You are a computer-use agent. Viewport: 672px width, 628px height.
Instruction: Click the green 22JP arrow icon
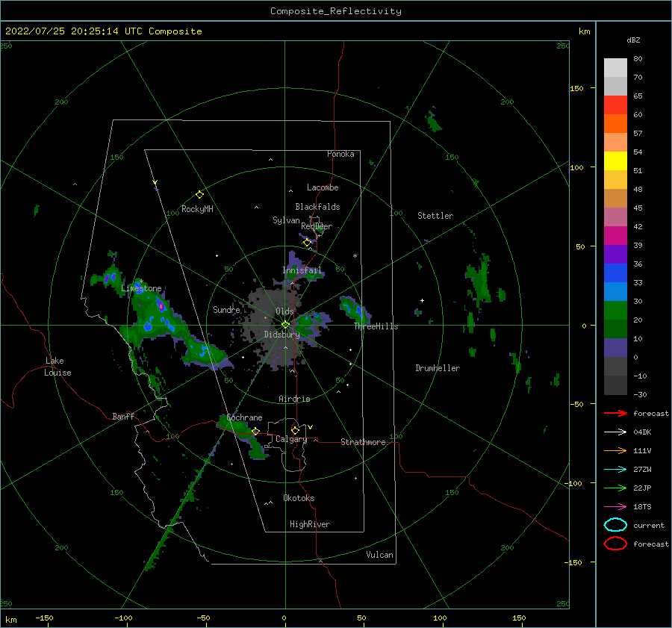coord(615,488)
